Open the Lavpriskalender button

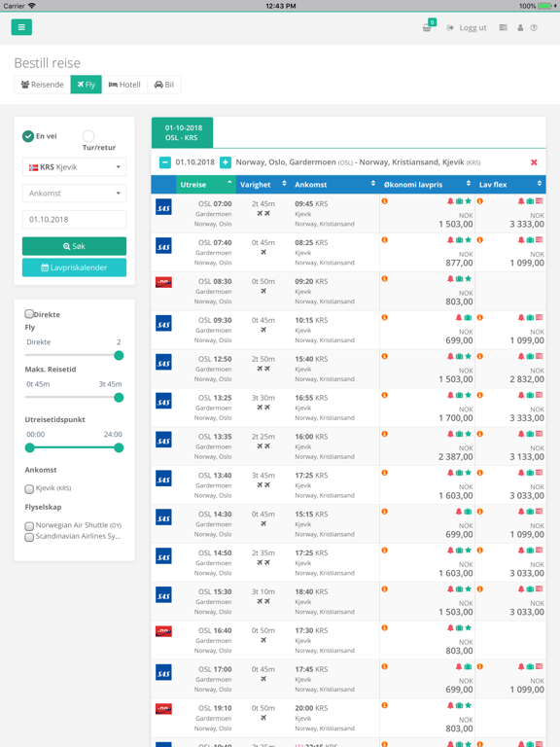[x=74, y=267]
